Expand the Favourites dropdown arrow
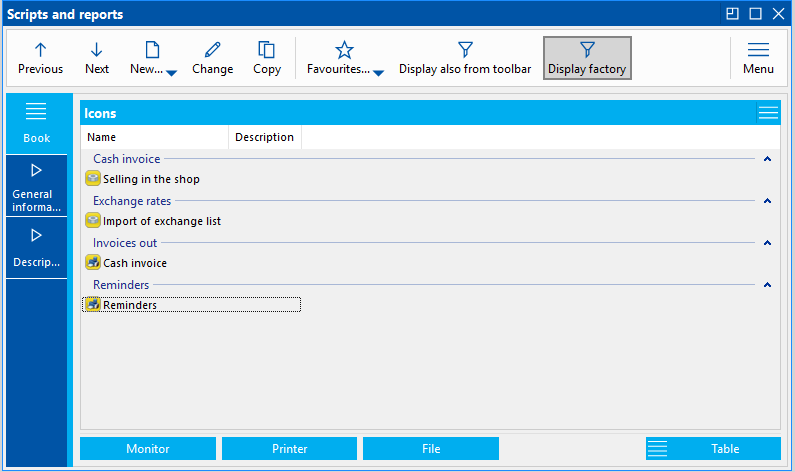795x472 pixels. click(378, 73)
